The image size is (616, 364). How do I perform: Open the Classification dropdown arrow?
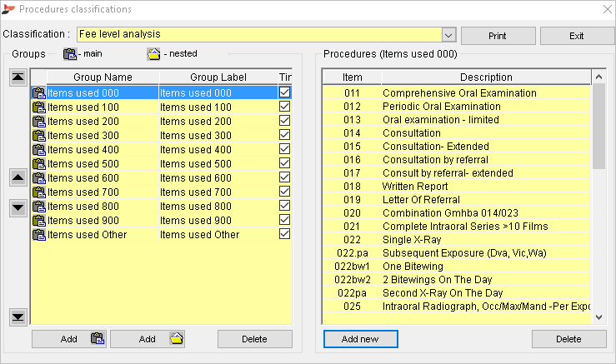(448, 35)
